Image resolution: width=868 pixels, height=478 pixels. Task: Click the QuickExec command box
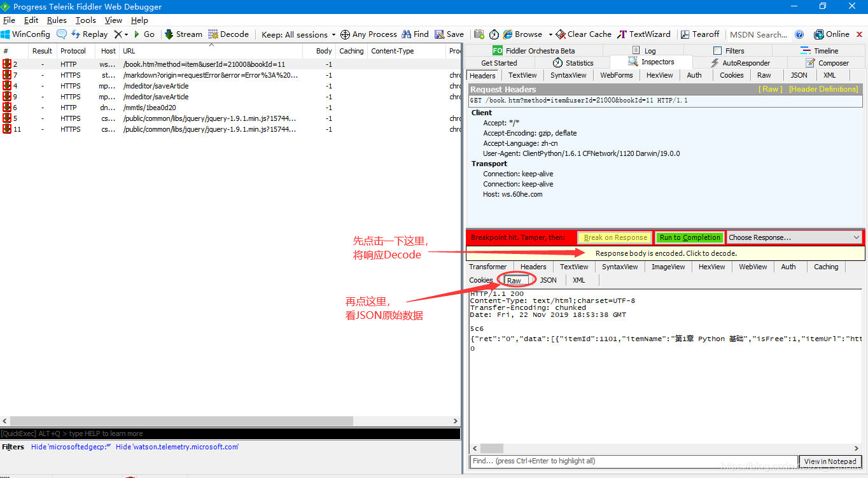click(x=230, y=433)
